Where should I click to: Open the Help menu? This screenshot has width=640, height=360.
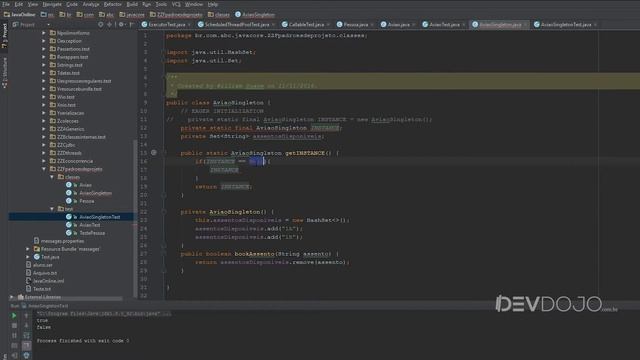click(213, 4)
